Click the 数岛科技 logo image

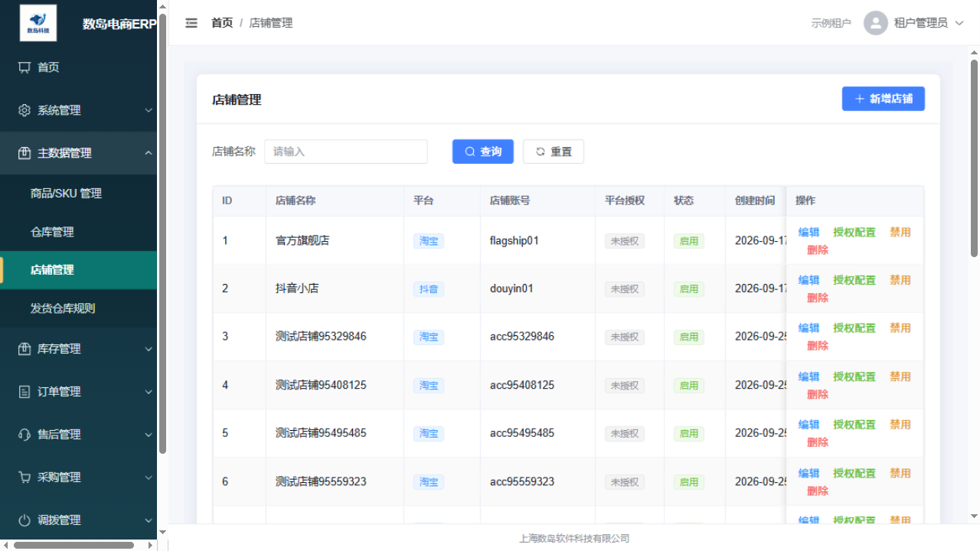coord(38,23)
